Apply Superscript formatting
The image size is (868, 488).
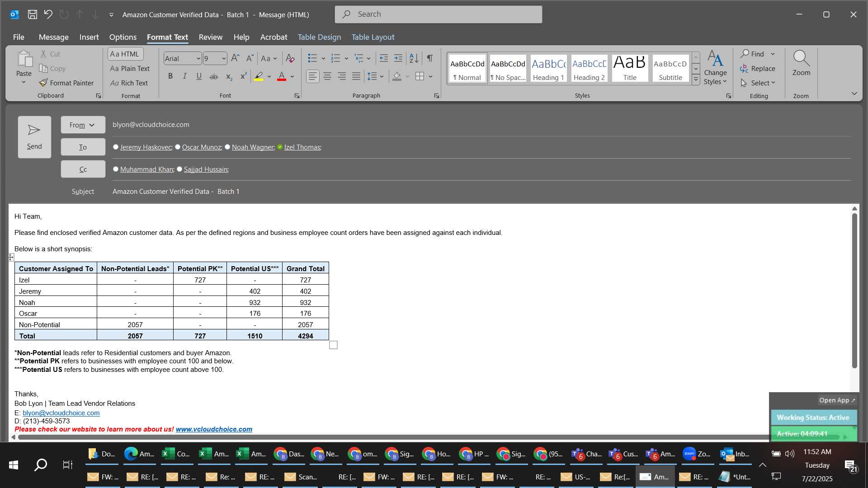pos(244,76)
